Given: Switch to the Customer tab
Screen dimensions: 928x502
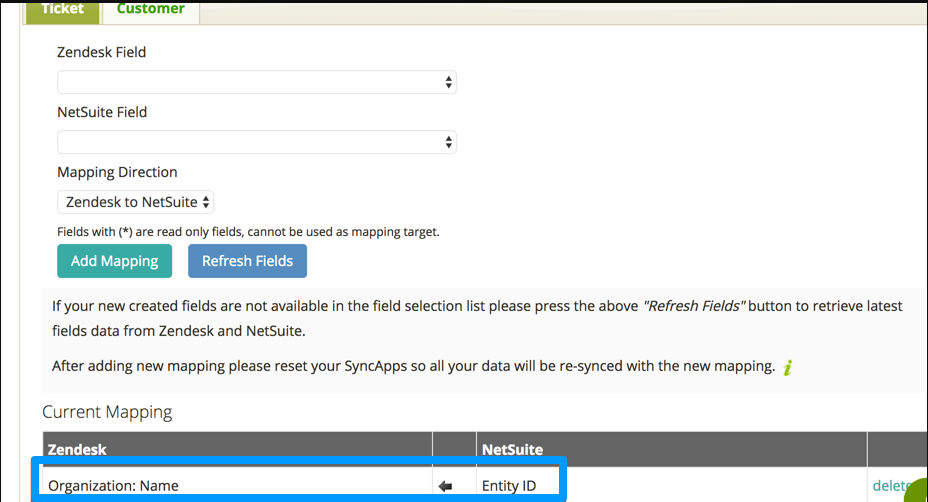Looking at the screenshot, I should pos(150,9).
